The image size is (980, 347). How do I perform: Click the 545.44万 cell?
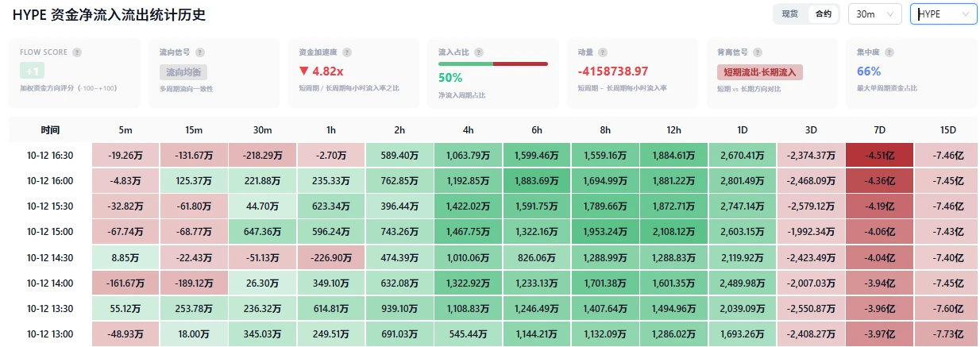(469, 334)
